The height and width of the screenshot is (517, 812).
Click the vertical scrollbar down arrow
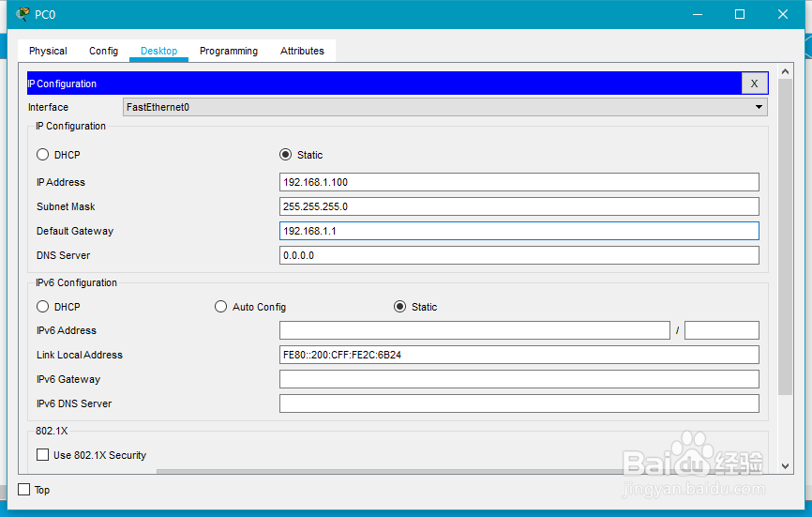point(785,466)
